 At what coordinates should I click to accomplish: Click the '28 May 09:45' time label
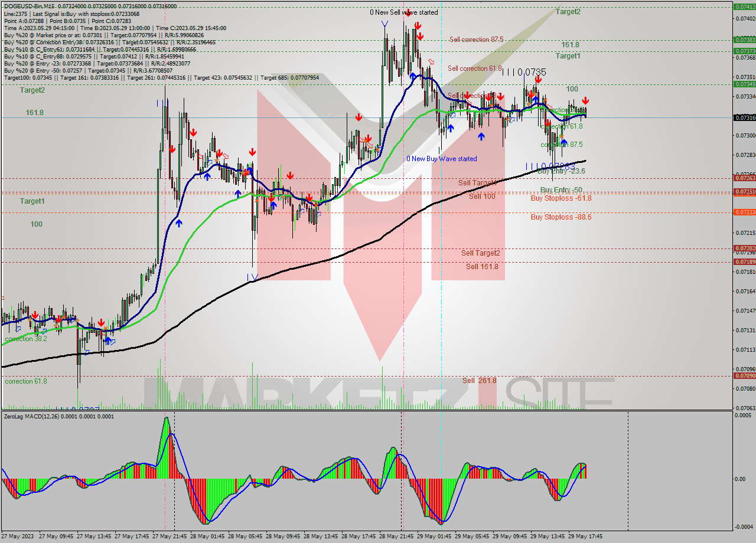(x=283, y=537)
